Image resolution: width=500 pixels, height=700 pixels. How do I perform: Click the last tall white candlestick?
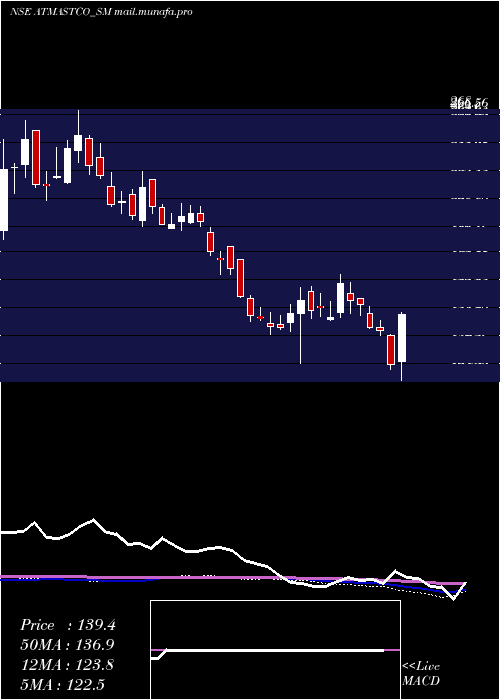[402, 338]
